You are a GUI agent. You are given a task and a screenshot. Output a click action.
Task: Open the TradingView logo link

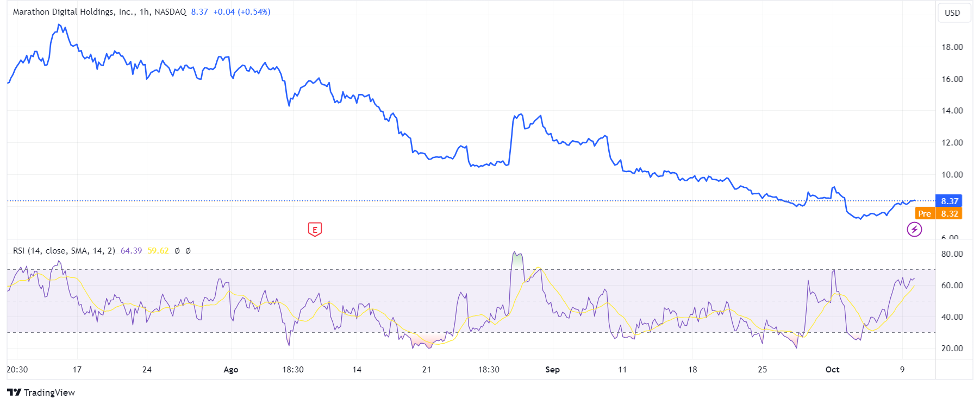pos(41,393)
